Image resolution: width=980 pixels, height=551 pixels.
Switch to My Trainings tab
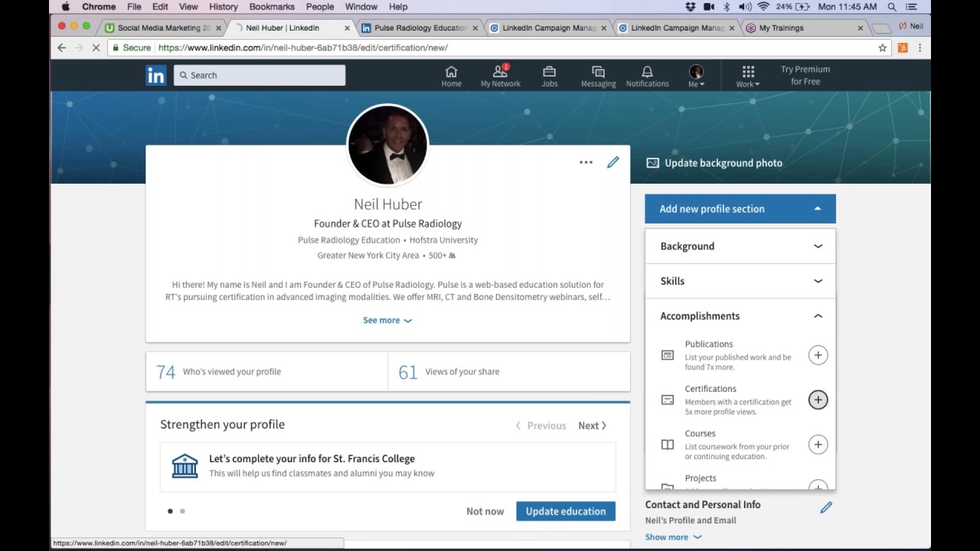pyautogui.click(x=804, y=28)
